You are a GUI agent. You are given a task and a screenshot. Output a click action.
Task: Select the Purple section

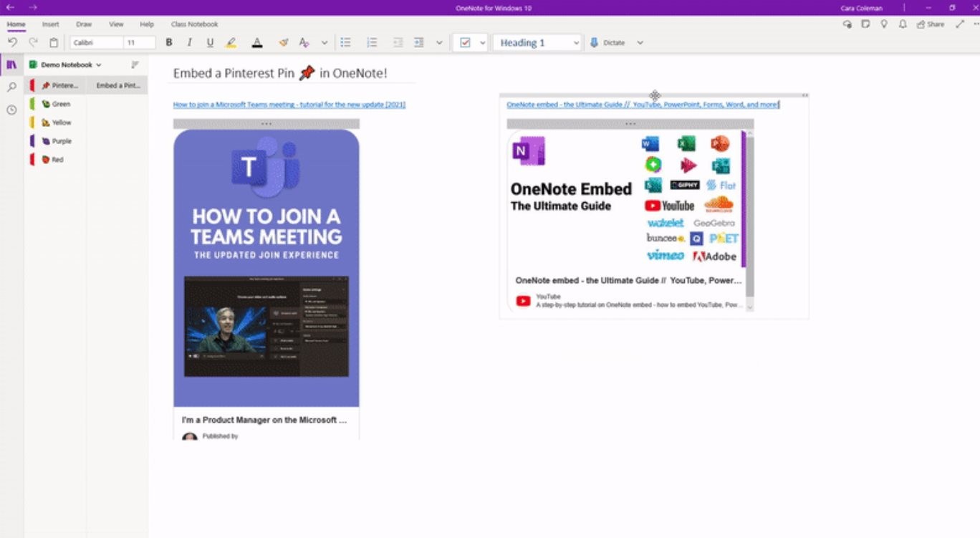[57, 141]
